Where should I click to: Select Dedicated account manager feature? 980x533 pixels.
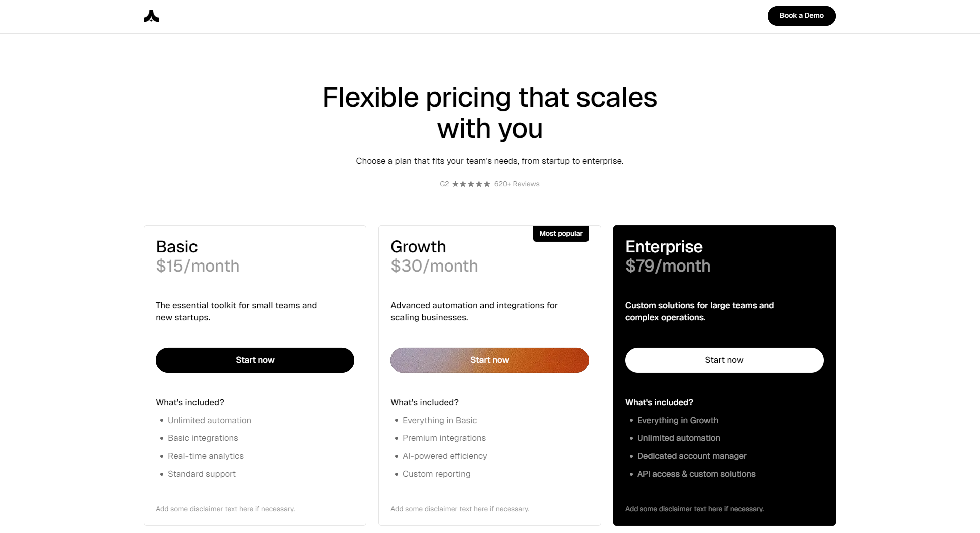pos(692,456)
